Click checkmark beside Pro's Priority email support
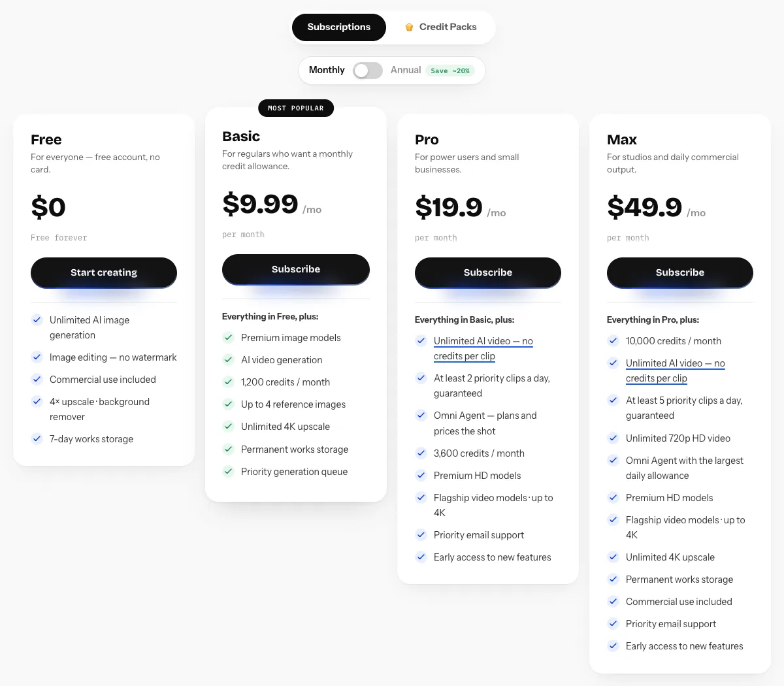Viewport: 784px width, 686px height. coord(421,535)
